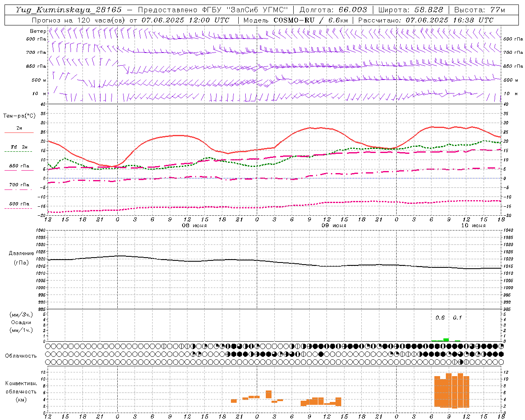
Task: Click the 08 июня date label
Action: tap(194, 226)
